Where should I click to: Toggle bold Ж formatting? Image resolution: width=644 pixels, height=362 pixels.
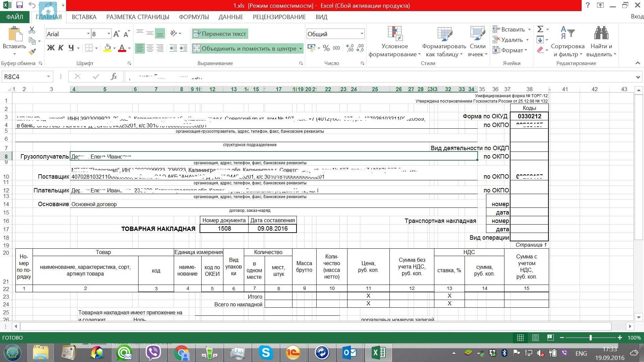[51, 48]
